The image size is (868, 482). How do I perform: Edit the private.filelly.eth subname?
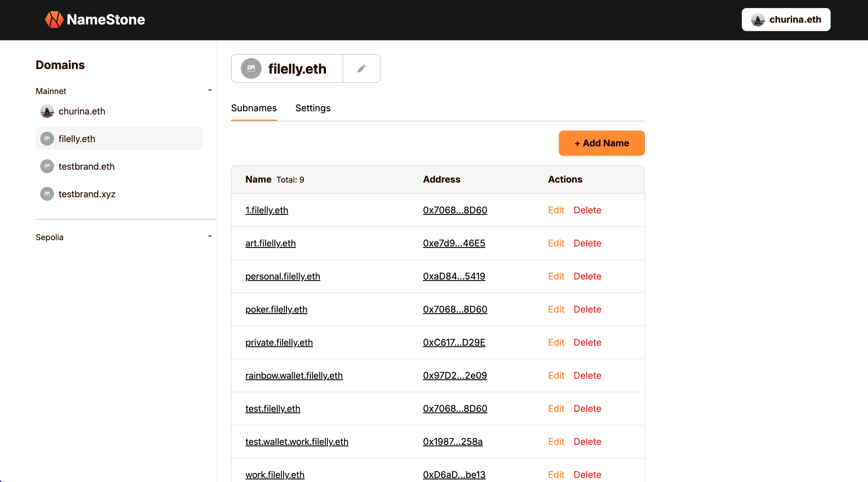[x=556, y=342]
